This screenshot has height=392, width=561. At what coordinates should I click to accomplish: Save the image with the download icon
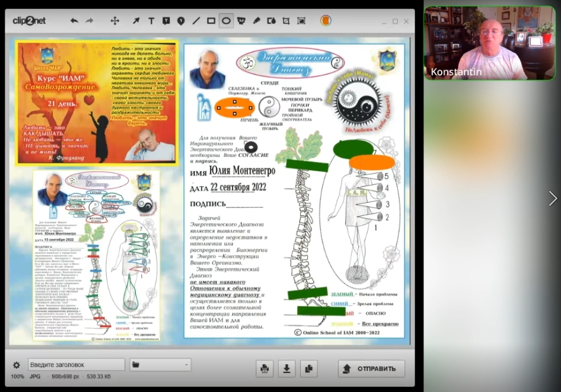coord(287,368)
